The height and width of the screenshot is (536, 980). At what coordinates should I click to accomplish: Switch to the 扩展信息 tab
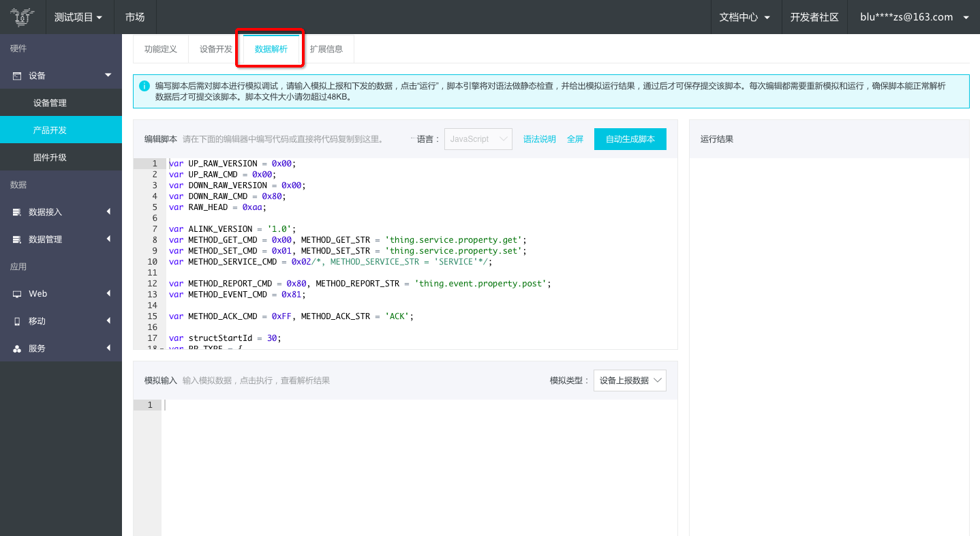326,49
